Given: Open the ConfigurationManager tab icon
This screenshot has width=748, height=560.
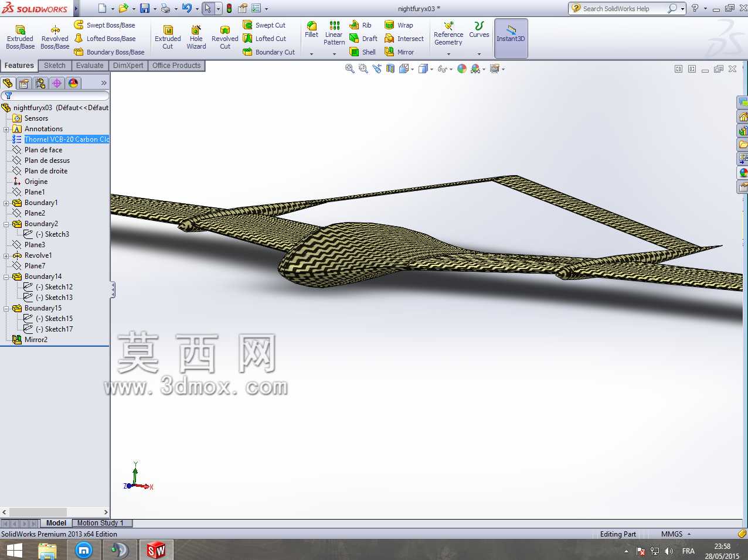Looking at the screenshot, I should pyautogui.click(x=40, y=83).
